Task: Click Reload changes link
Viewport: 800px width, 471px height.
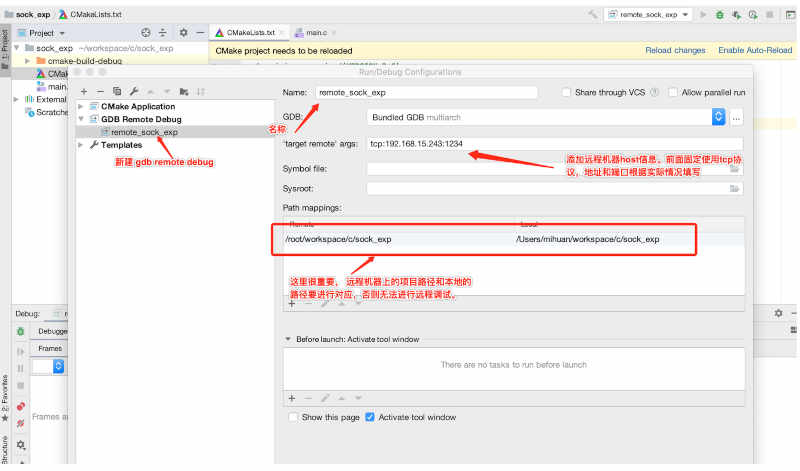Action: coord(675,51)
